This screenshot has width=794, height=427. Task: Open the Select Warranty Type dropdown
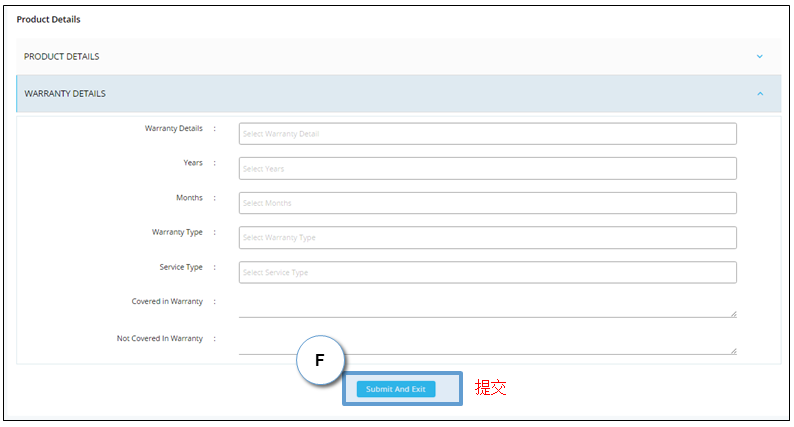coord(488,238)
